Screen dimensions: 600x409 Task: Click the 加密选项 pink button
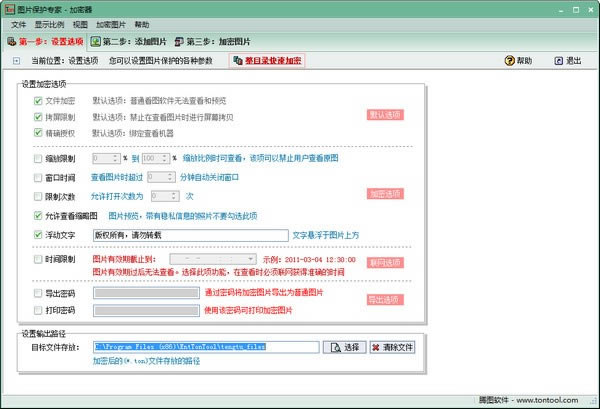pyautogui.click(x=385, y=194)
